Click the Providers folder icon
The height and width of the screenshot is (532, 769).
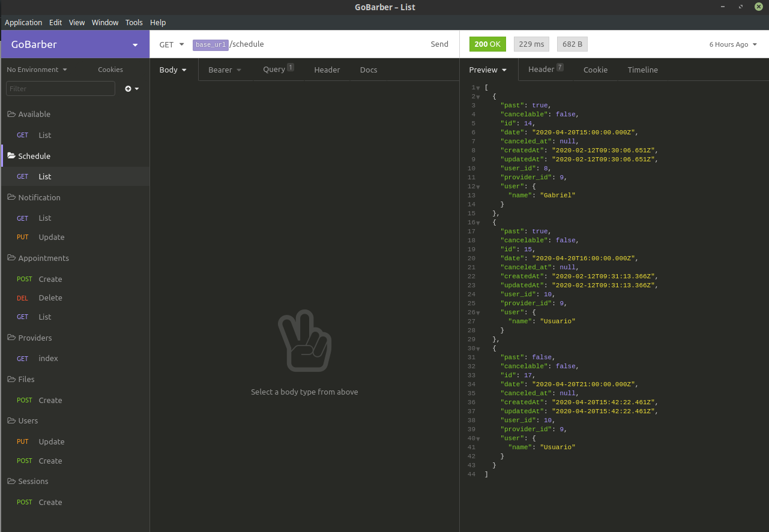[x=11, y=338]
